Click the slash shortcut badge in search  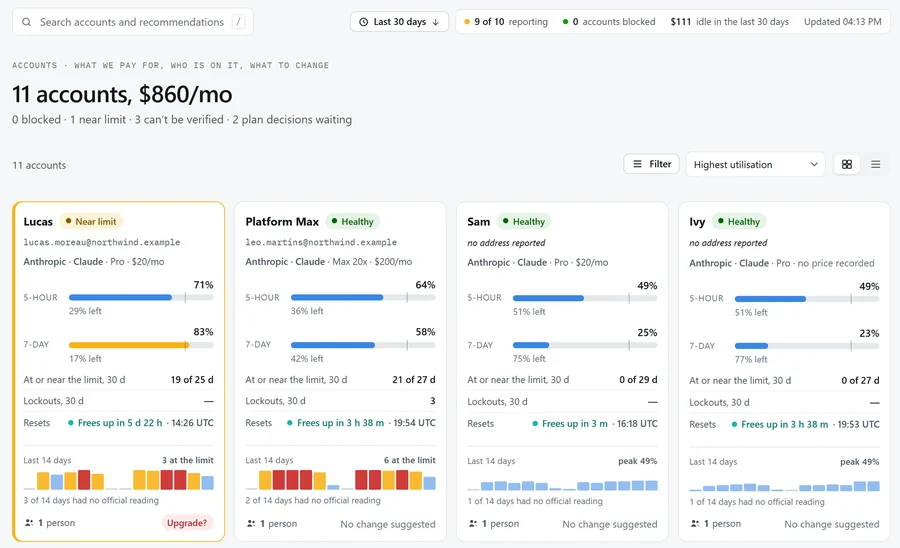tap(239, 22)
